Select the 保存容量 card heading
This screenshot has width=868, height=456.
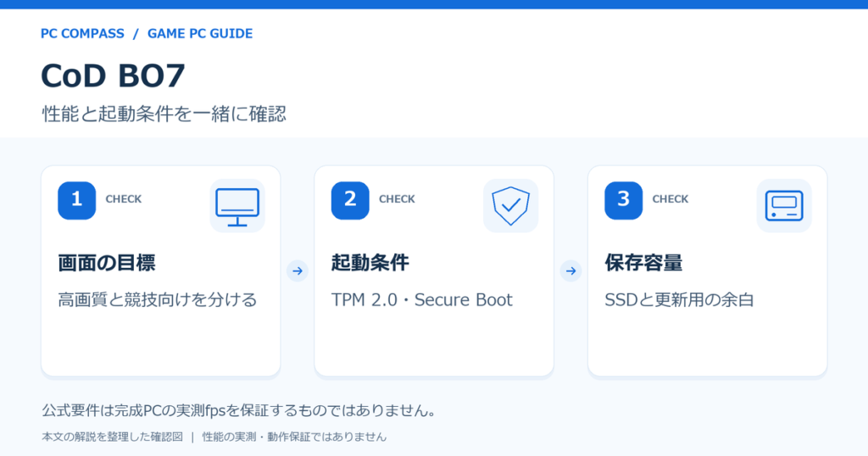(x=643, y=263)
